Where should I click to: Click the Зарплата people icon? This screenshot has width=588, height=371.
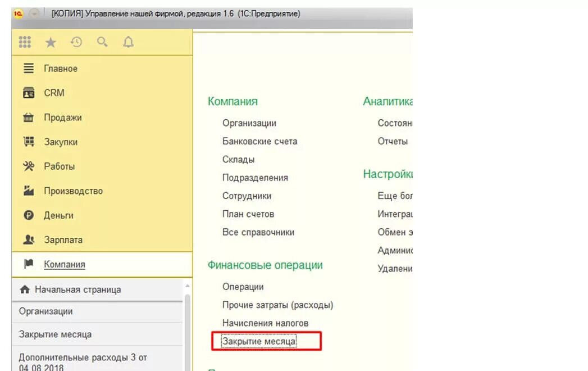tap(29, 239)
